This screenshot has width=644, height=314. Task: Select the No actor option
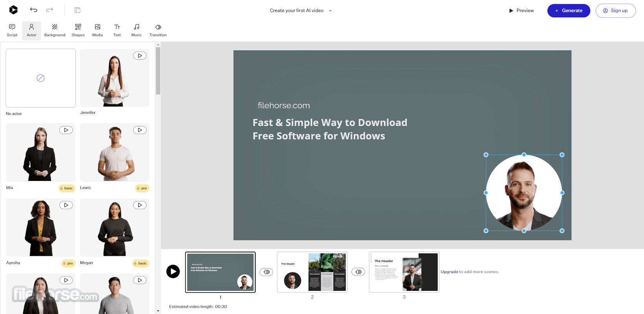[x=41, y=78]
